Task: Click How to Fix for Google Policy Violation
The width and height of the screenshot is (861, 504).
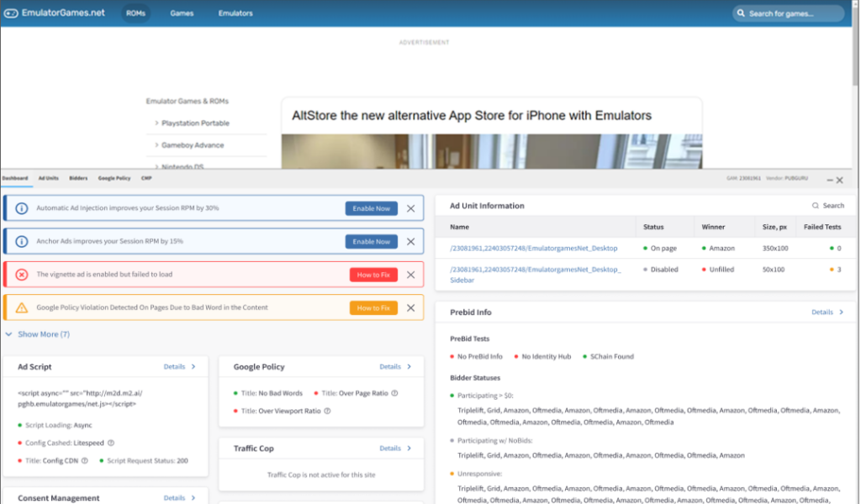Action: point(373,307)
